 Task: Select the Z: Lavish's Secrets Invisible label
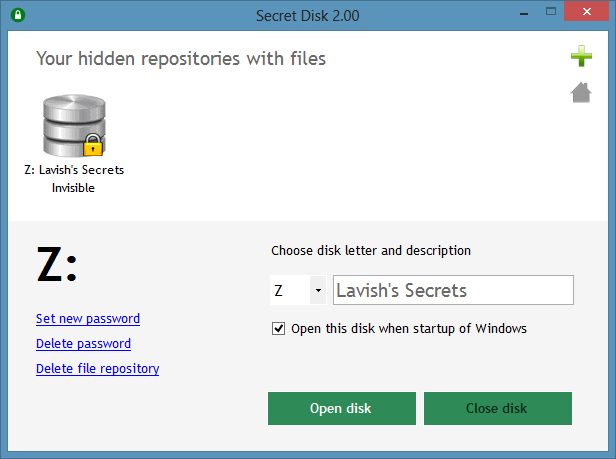point(74,179)
